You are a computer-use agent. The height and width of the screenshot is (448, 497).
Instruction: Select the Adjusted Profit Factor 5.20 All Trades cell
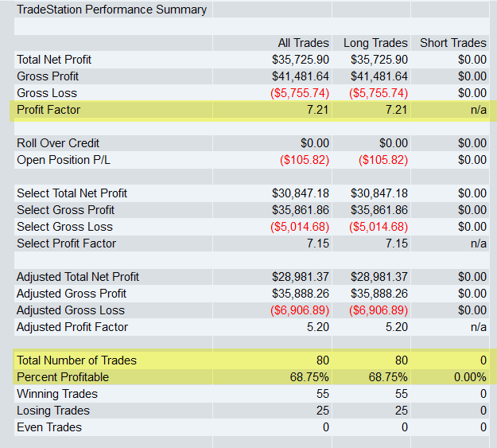pyautogui.click(x=318, y=327)
